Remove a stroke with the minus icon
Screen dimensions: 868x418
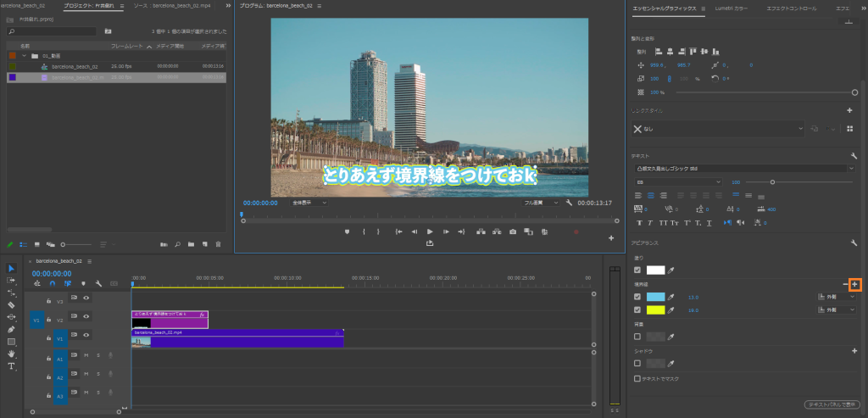click(x=845, y=284)
